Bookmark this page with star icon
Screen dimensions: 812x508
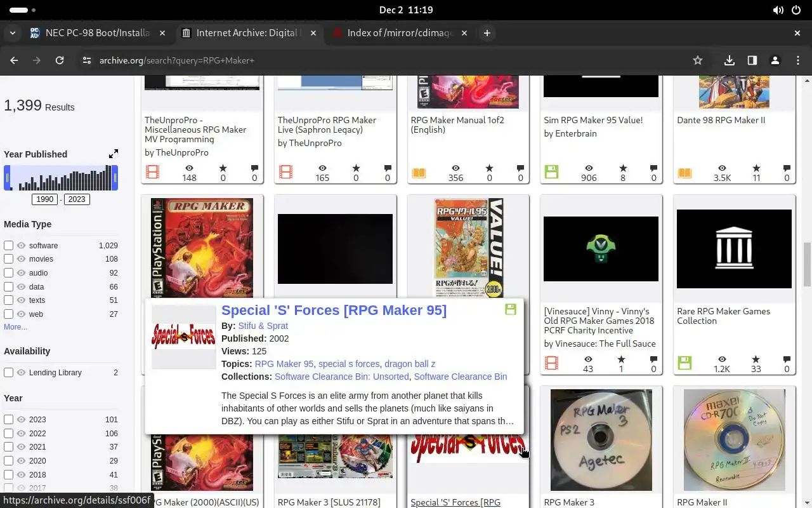[698, 60]
